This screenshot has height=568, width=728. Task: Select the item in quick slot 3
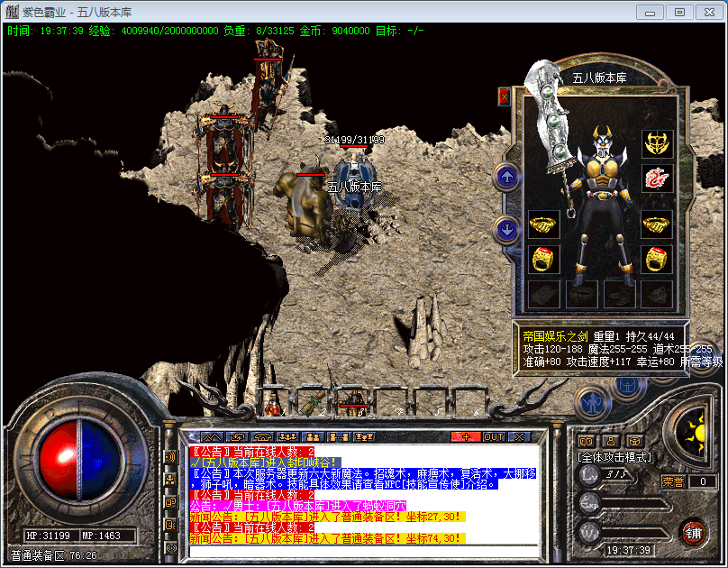[x=353, y=403]
